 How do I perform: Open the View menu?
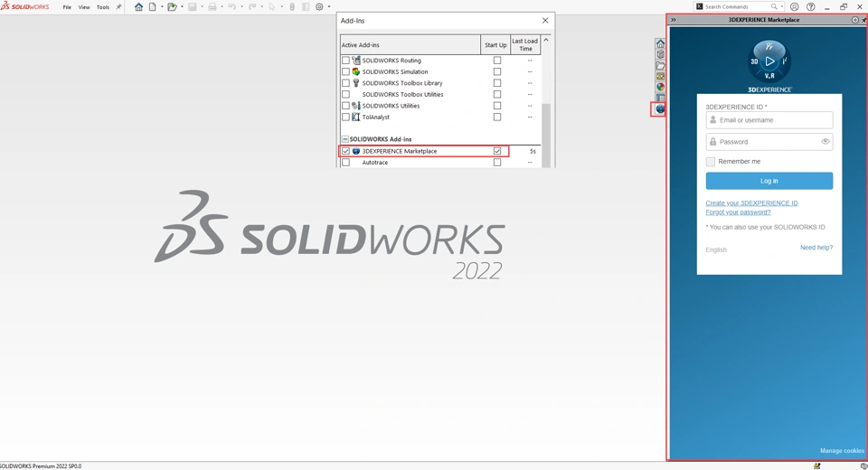[84, 7]
